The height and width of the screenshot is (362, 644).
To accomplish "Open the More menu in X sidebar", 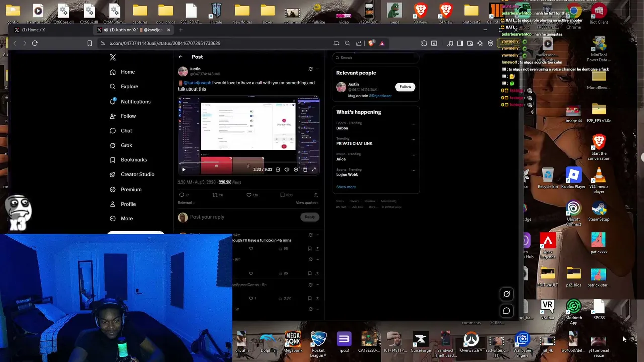I will (121, 218).
